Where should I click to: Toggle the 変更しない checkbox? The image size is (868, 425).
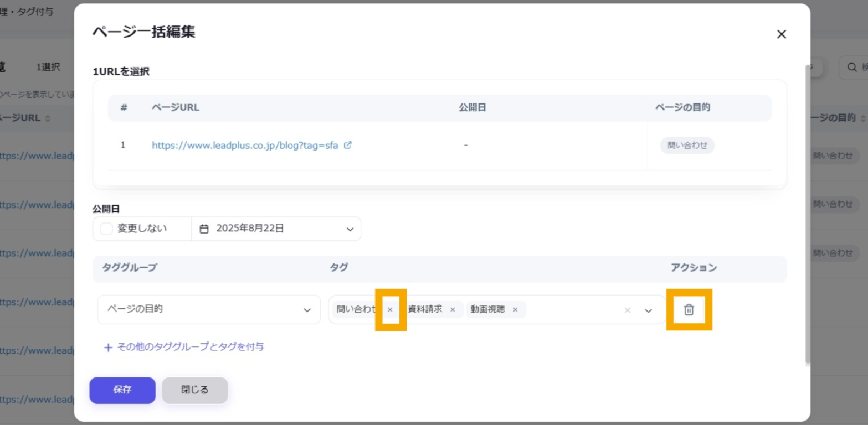pyautogui.click(x=107, y=229)
